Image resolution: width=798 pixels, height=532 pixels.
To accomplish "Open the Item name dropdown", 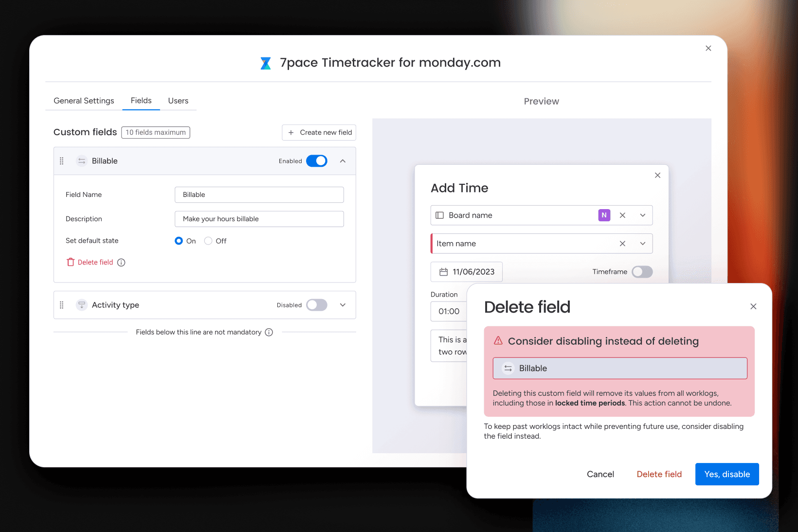I will pos(643,244).
